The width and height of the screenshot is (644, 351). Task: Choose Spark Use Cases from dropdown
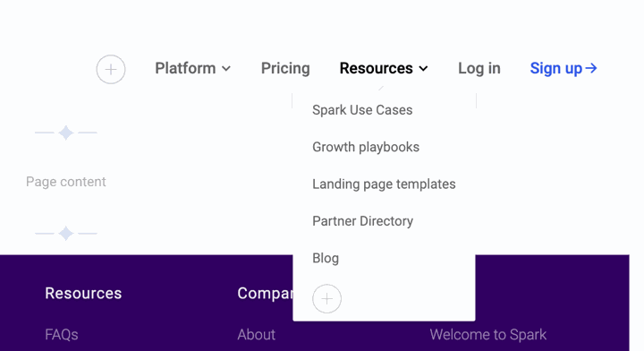[362, 110]
